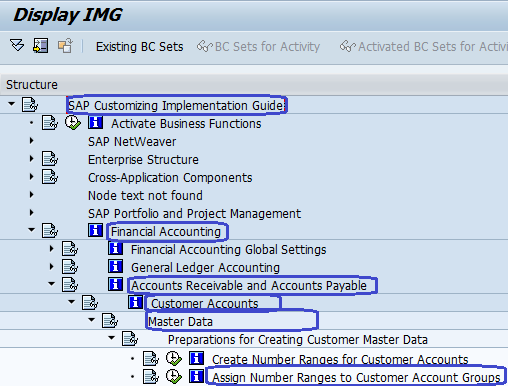Execute Activate Business Functions activity clock icon

72,123
